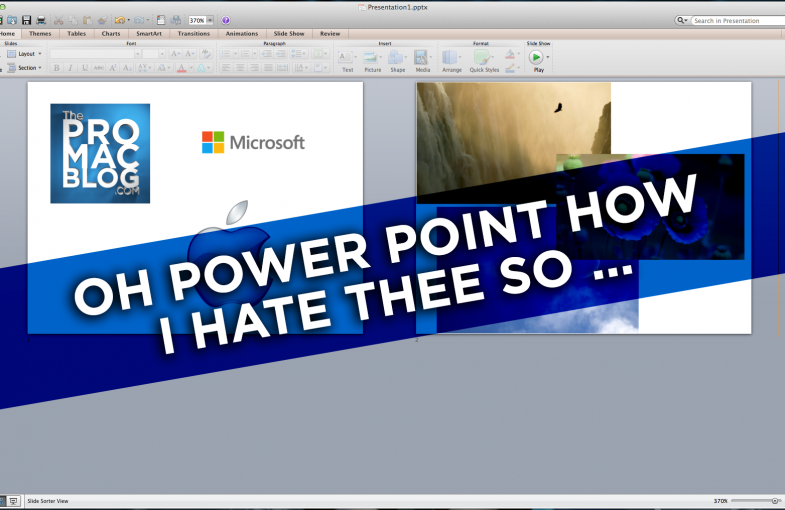Image resolution: width=785 pixels, height=510 pixels.
Task: Click the Line color pencil icon
Action: 510,68
